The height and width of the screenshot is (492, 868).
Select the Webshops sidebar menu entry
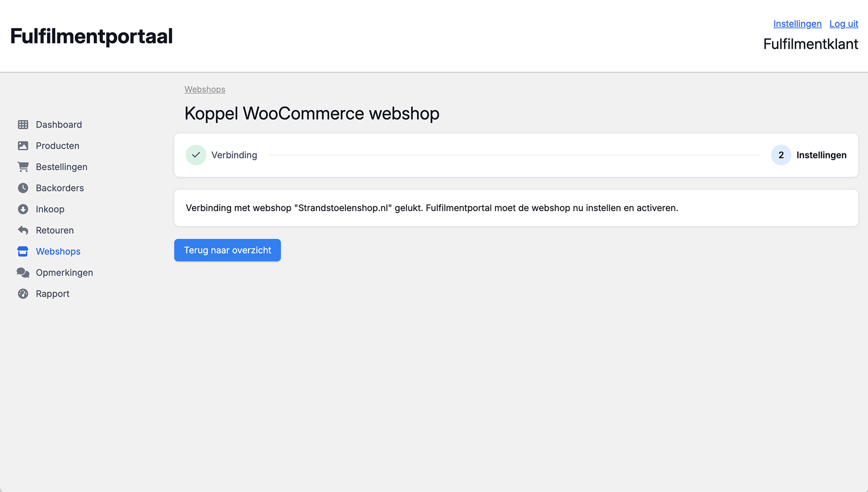pos(58,251)
